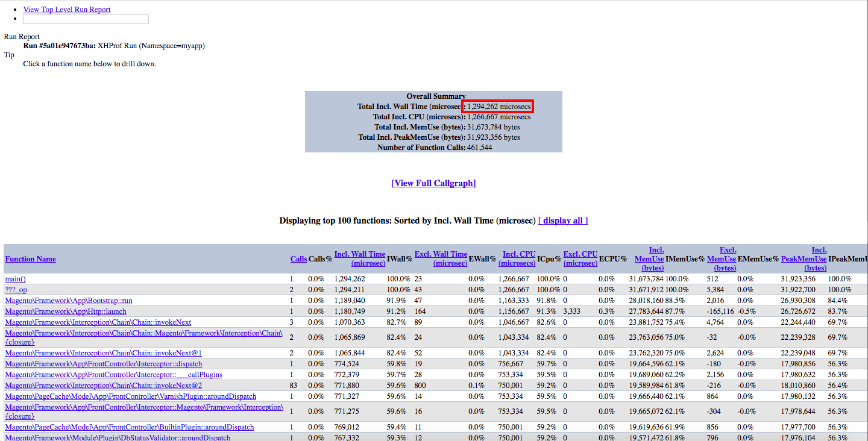Drill down into the ???_op function
Viewport: 868px width, 441px height.
(x=16, y=290)
